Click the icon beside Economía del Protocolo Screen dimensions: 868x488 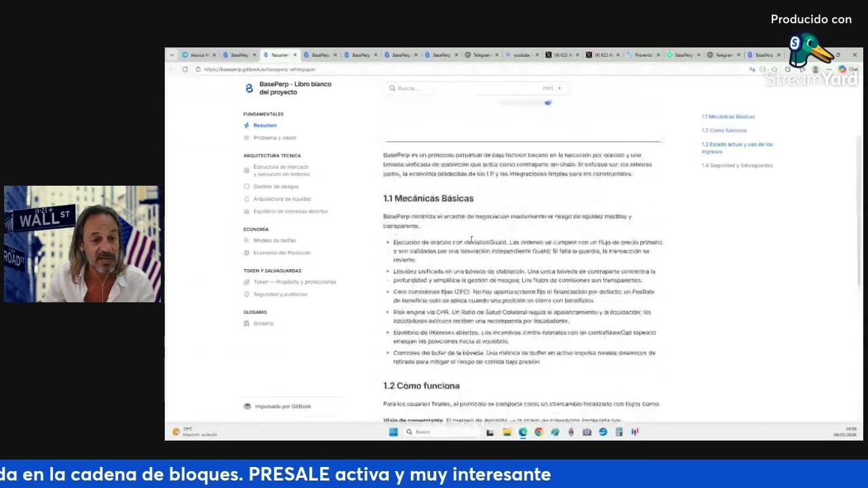pos(247,253)
